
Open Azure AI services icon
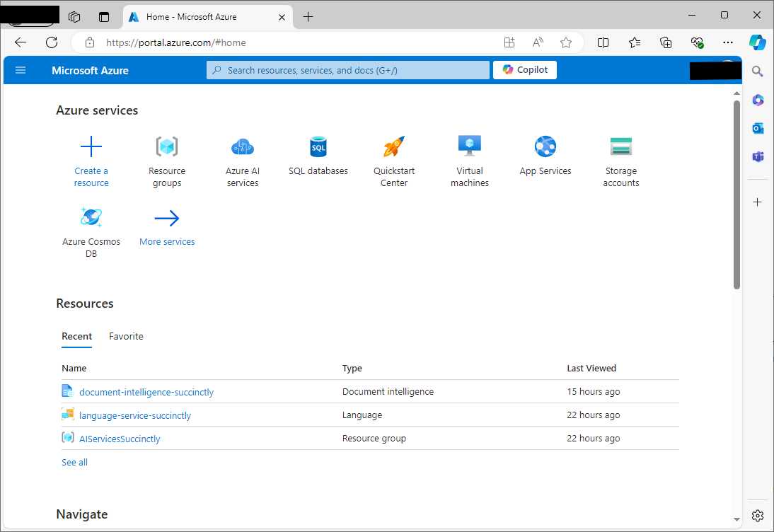point(243,146)
